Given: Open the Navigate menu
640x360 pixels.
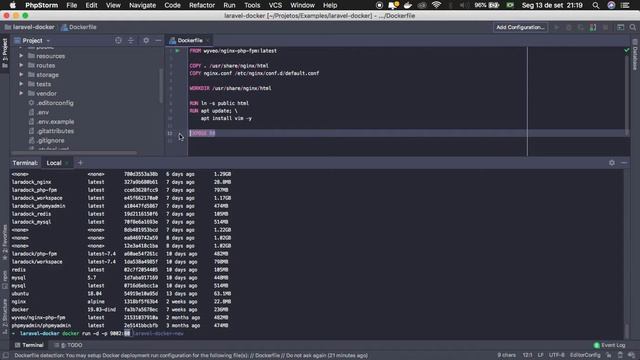Looking at the screenshot, I should pyautogui.click(x=142, y=5).
